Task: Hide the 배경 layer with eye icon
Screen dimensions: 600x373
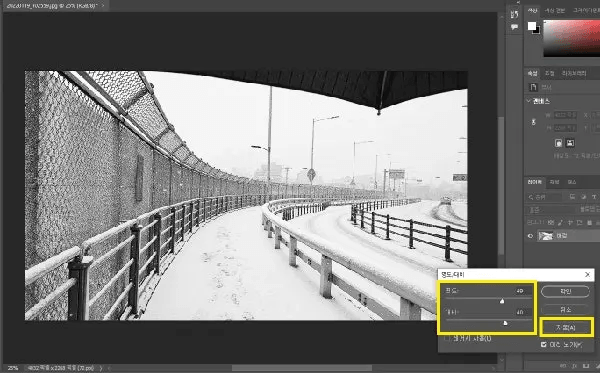Action: [530, 236]
